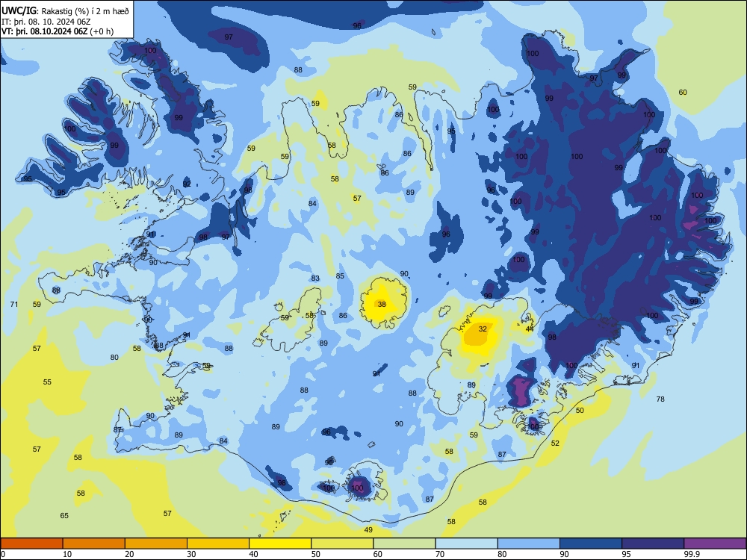Click the 70–80 pale blue legend swatch
This screenshot has width=747, height=560.
pyautogui.click(x=466, y=544)
